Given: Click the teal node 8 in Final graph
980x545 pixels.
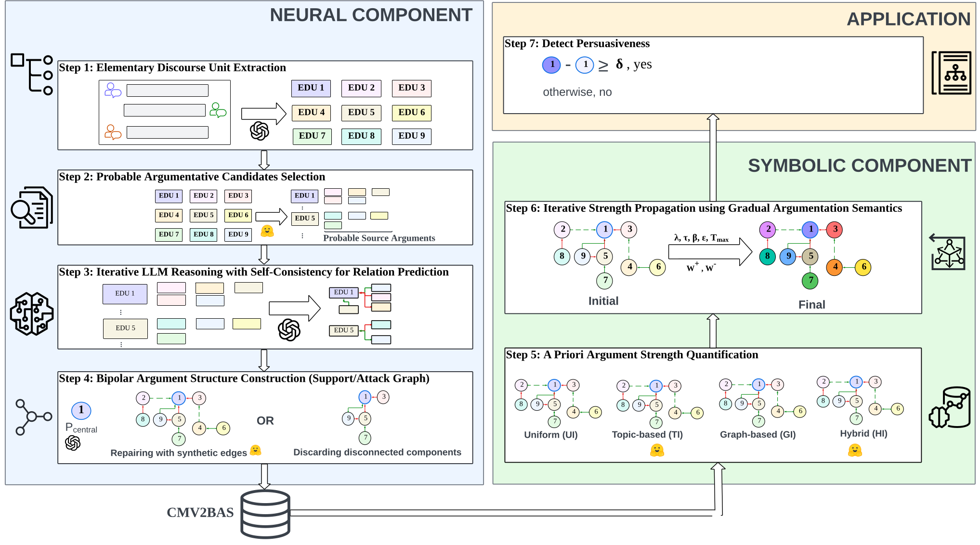Looking at the screenshot, I should (767, 257).
